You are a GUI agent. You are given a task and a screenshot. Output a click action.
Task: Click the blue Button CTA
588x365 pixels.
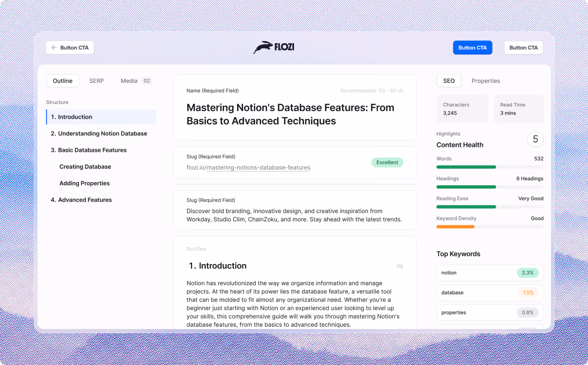coord(472,48)
